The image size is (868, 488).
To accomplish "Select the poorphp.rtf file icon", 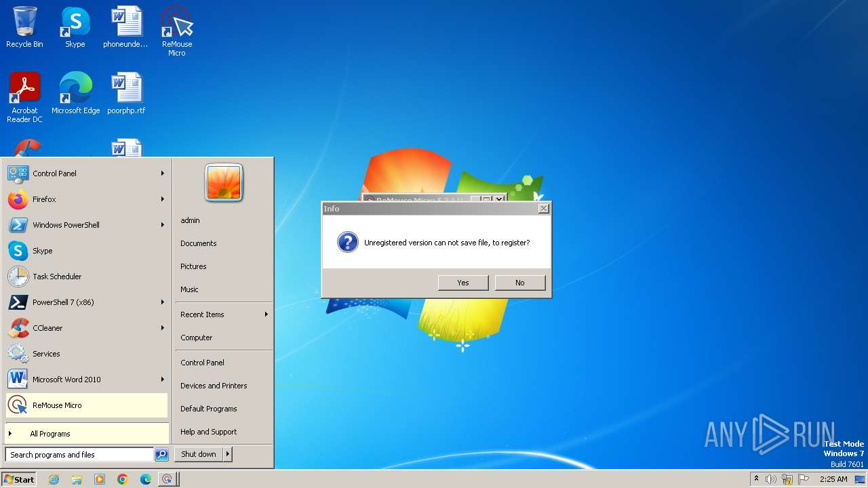I will coord(126,94).
